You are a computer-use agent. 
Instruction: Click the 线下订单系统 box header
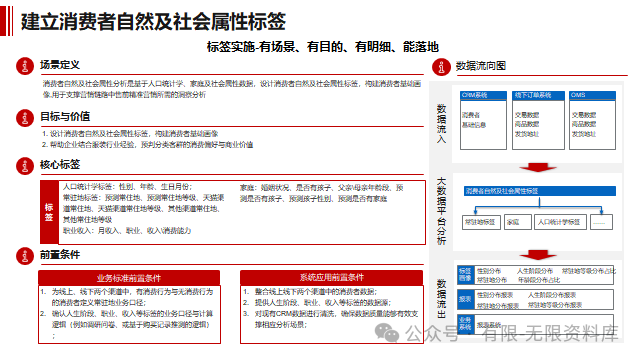[538, 95]
